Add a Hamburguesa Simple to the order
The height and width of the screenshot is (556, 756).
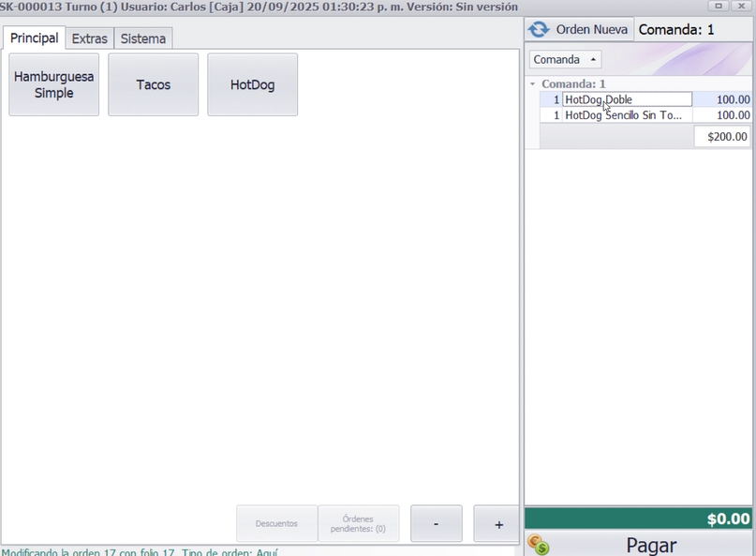[54, 84]
